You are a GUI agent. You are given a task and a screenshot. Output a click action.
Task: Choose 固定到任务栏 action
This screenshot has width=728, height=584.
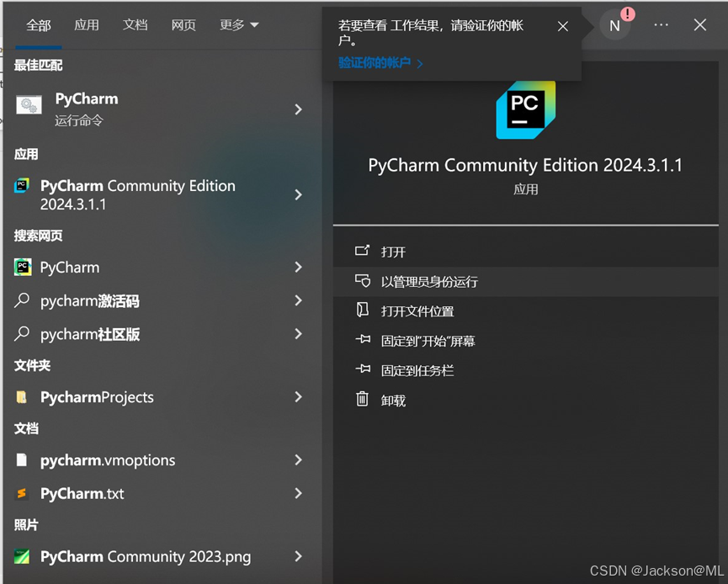pyautogui.click(x=525, y=370)
